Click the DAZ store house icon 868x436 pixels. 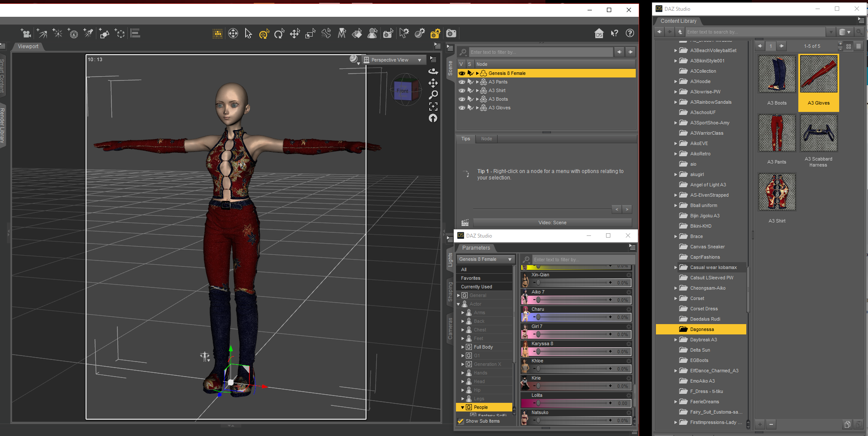[x=599, y=33]
